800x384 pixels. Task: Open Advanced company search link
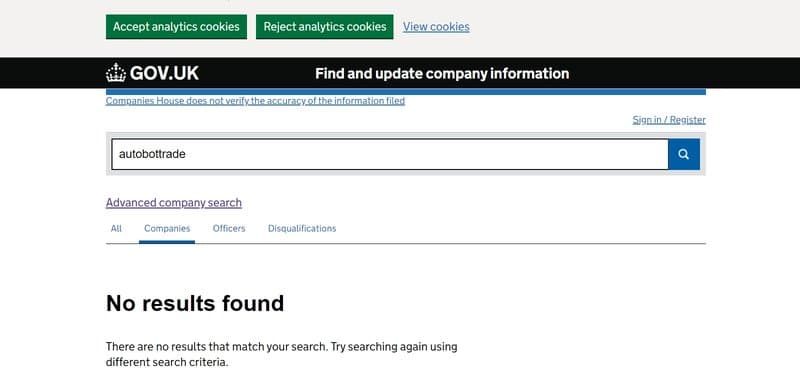pyautogui.click(x=174, y=202)
